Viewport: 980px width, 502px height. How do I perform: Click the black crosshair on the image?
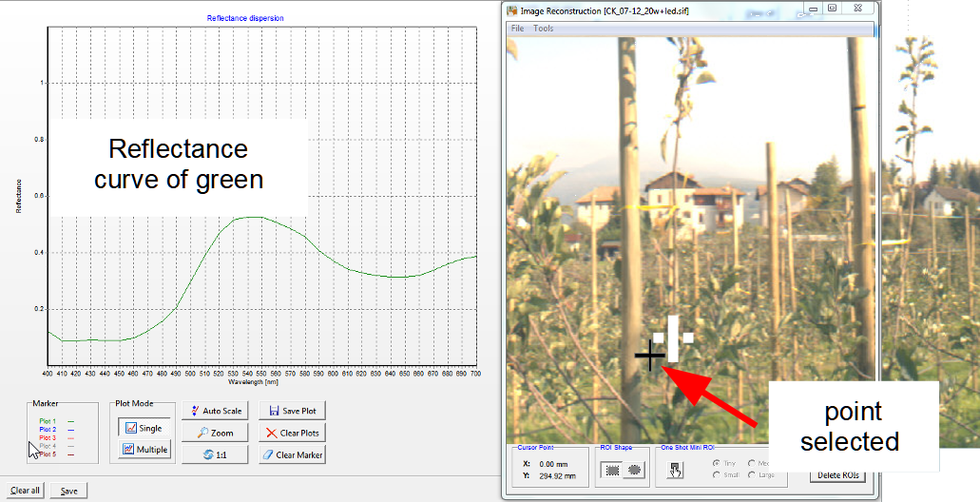click(x=650, y=357)
